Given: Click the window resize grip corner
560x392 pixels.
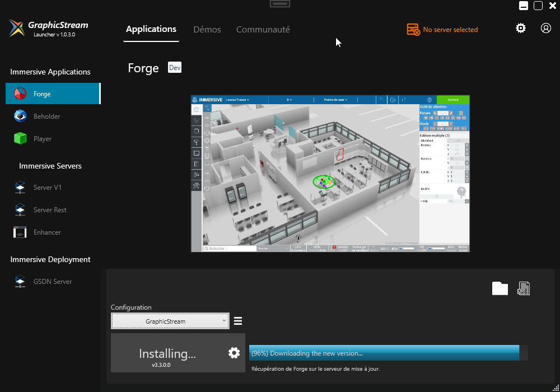Looking at the screenshot, I should point(556,388).
